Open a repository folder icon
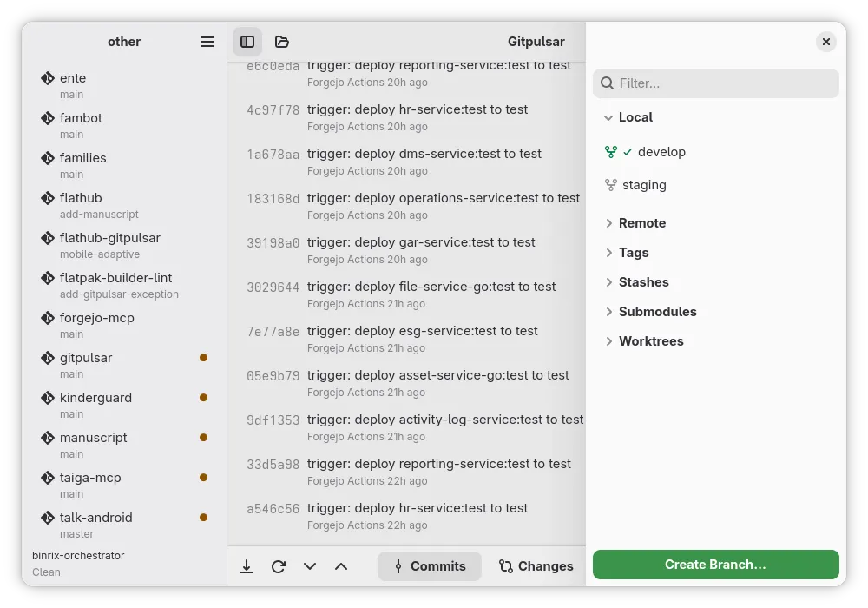The image size is (868, 608). pyautogui.click(x=282, y=42)
